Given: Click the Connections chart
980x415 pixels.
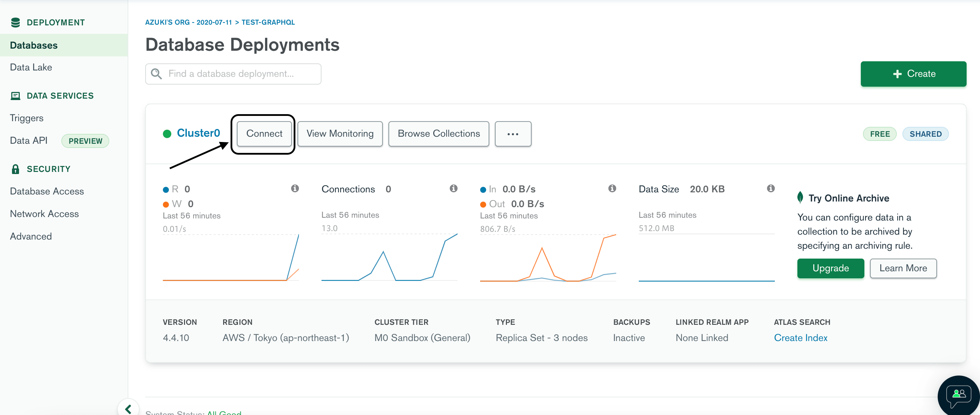Looking at the screenshot, I should (x=389, y=257).
